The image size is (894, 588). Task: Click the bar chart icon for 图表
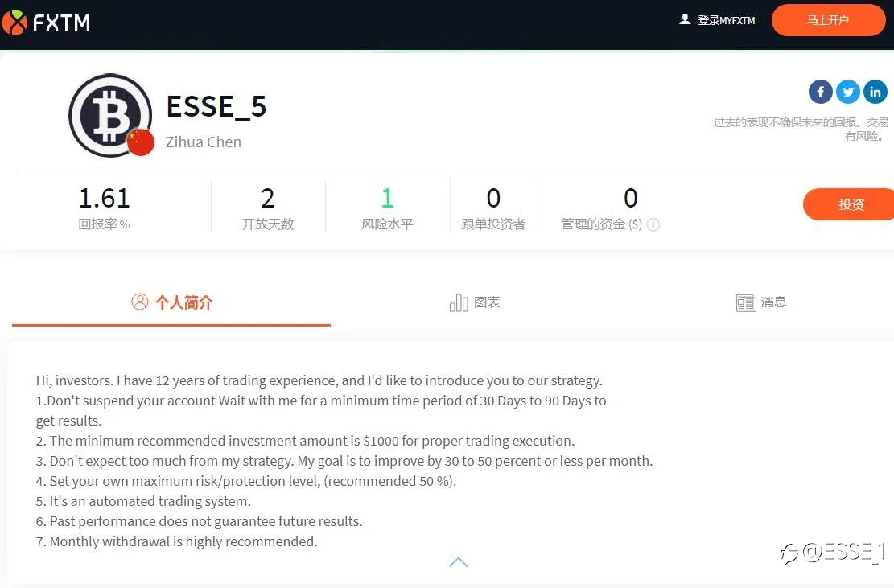click(459, 302)
